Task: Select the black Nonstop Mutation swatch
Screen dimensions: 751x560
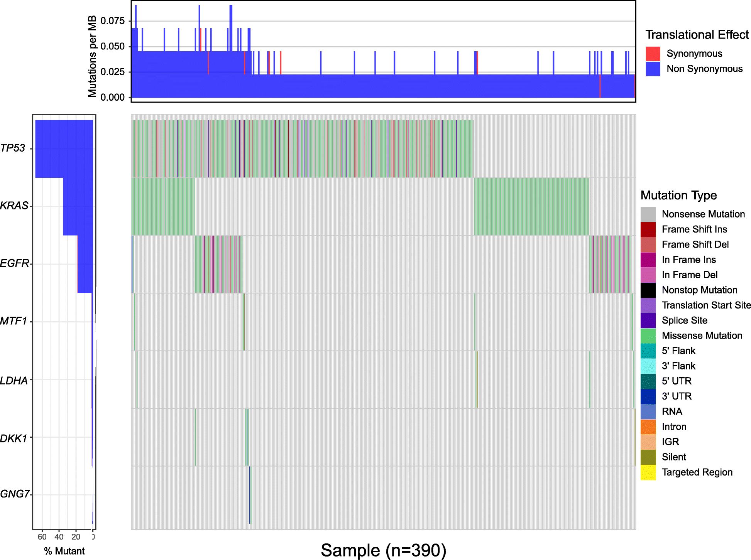Action: pyautogui.click(x=648, y=290)
